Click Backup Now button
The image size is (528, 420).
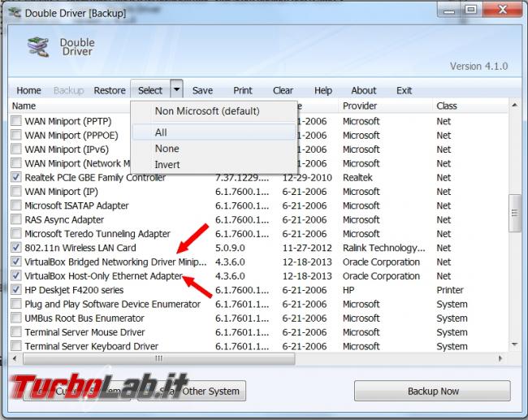pos(432,391)
